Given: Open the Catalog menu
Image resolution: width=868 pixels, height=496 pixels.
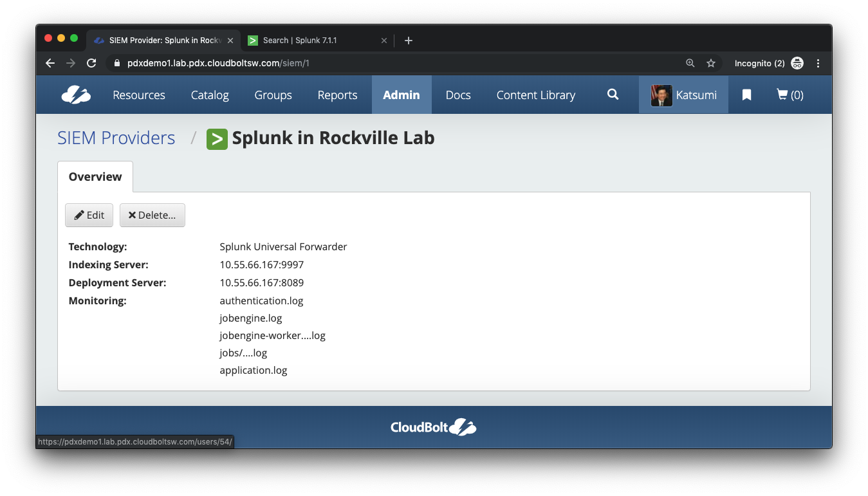Looking at the screenshot, I should pos(210,95).
